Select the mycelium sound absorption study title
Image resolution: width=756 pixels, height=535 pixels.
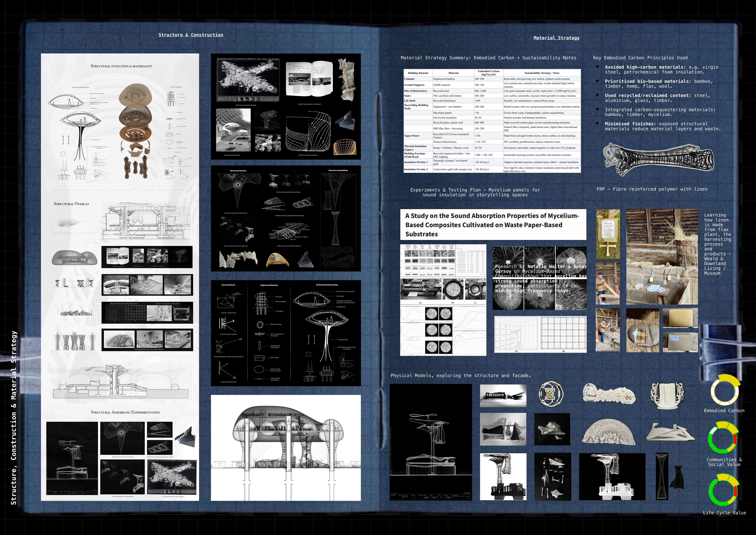click(x=492, y=225)
